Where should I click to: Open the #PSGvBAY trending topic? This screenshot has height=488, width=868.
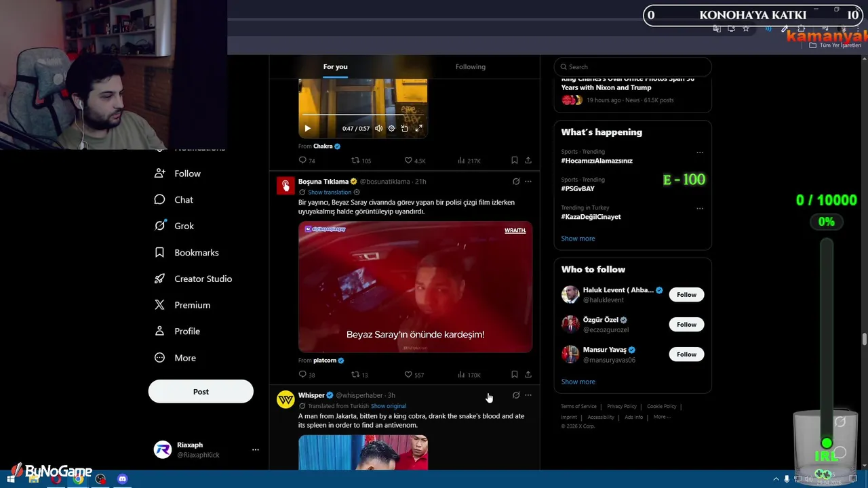tap(578, 188)
